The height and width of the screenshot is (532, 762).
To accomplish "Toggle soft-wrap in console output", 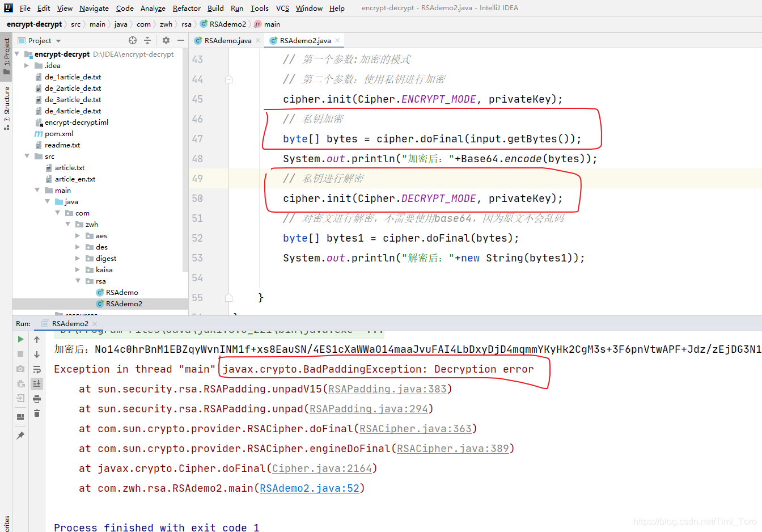I will coord(37,369).
